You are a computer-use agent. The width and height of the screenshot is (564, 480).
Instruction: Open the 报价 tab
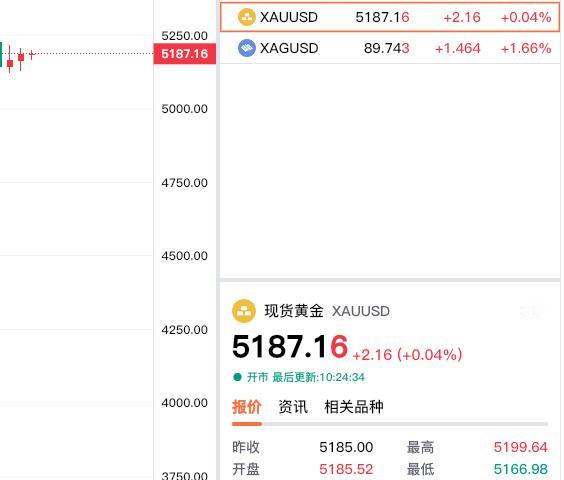[x=247, y=407]
